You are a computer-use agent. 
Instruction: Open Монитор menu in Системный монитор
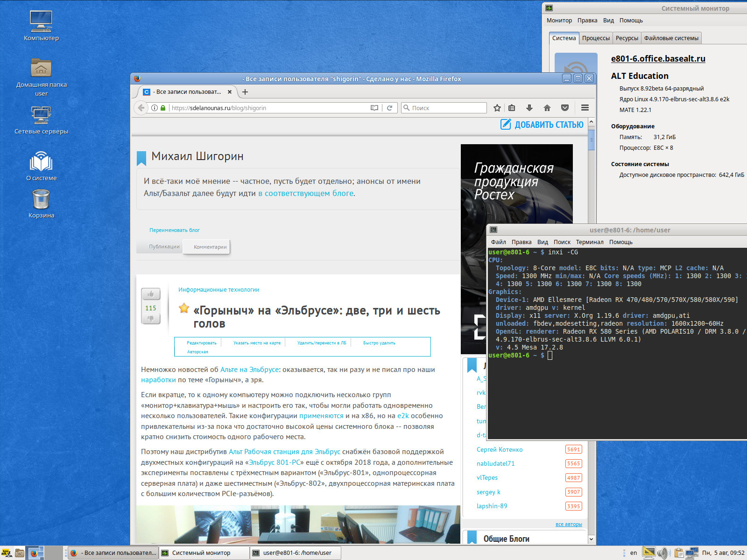(x=559, y=21)
